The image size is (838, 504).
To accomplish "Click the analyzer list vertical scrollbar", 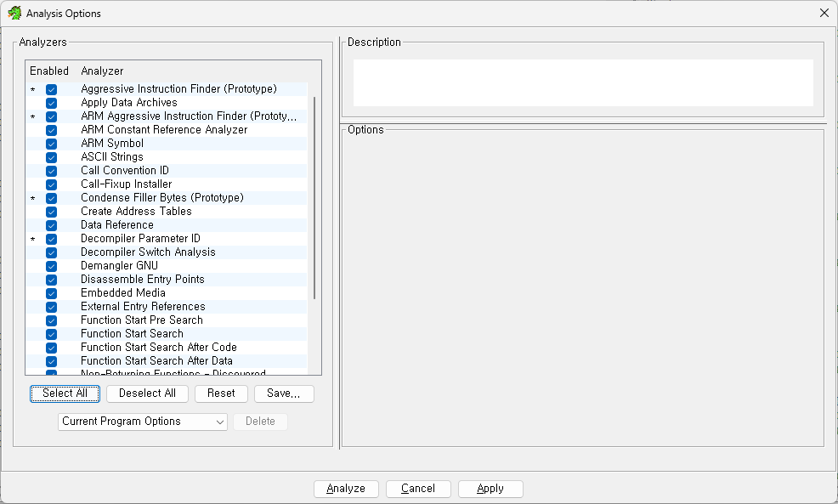I will (314, 197).
